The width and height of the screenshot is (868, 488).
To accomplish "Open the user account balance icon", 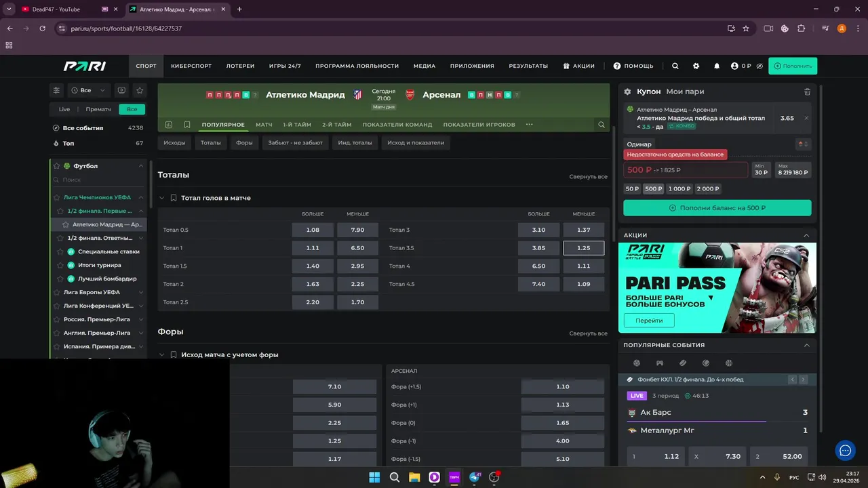I will coord(734,66).
